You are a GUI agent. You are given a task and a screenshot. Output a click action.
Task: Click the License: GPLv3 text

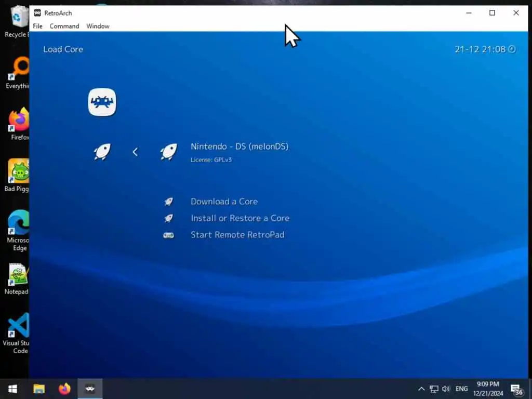pyautogui.click(x=211, y=160)
